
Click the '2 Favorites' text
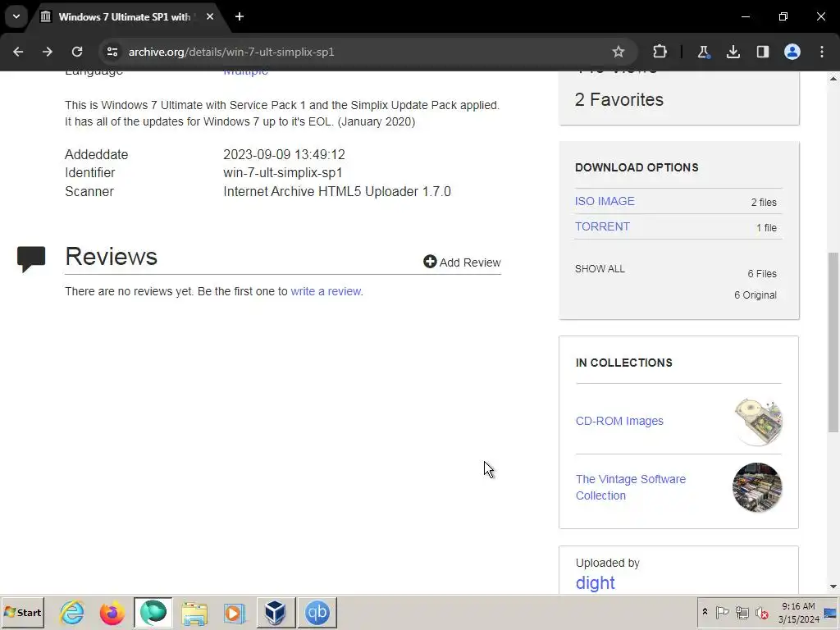point(619,99)
